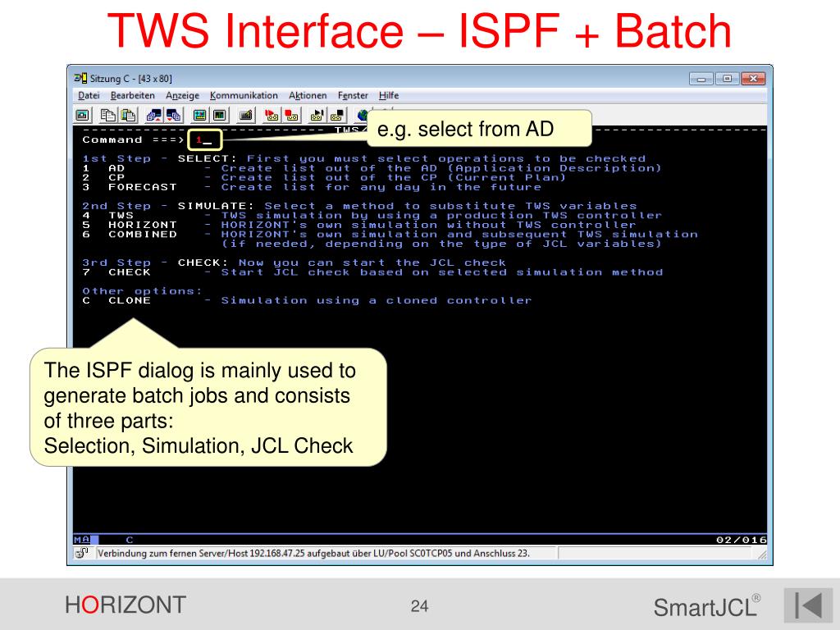The width and height of the screenshot is (840, 630).
Task: Click the 'HORIZONT' option label on row 5
Action: [143, 225]
